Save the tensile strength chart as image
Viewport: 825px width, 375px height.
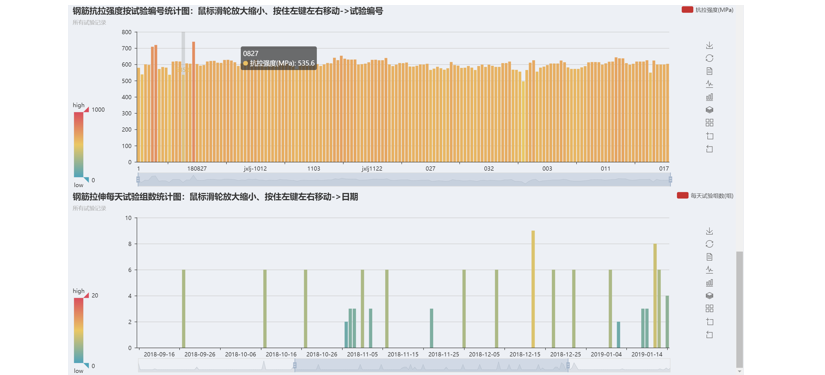point(709,45)
